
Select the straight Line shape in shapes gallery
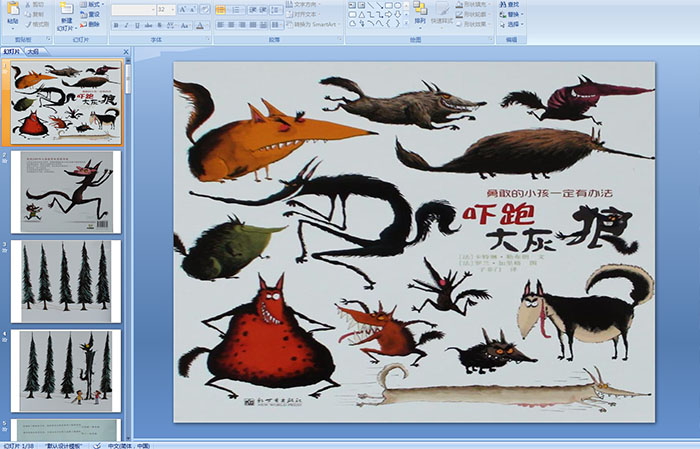pyautogui.click(x=371, y=5)
